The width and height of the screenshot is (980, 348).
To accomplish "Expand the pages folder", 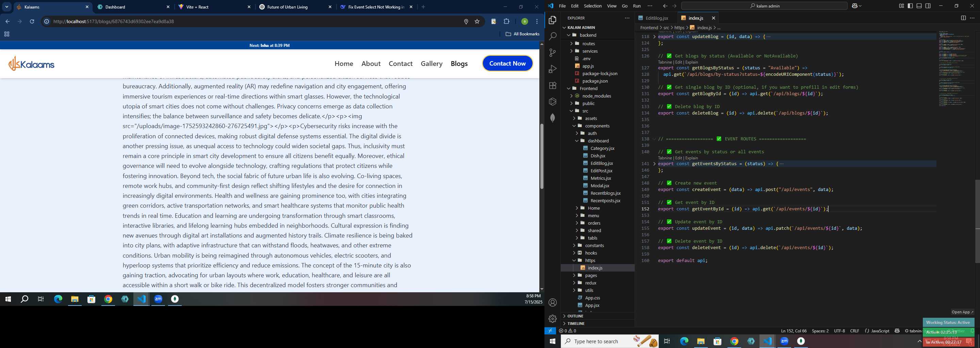I will pos(591,275).
